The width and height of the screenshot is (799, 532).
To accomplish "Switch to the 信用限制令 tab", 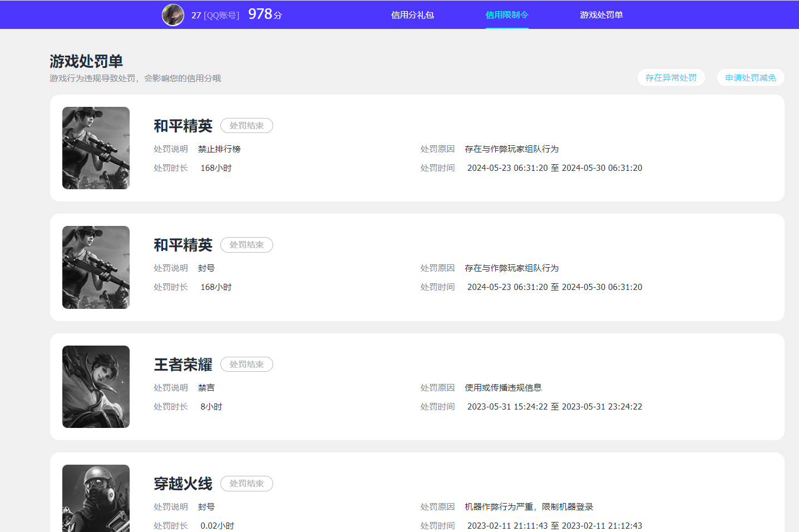I will point(507,15).
